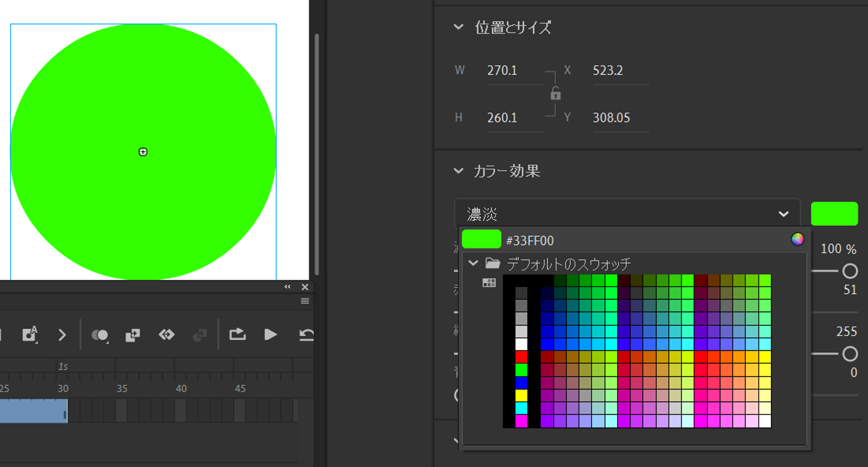Click the tint color swatch beside 濃淡 dropdown
This screenshot has width=868, height=467.
(x=834, y=214)
